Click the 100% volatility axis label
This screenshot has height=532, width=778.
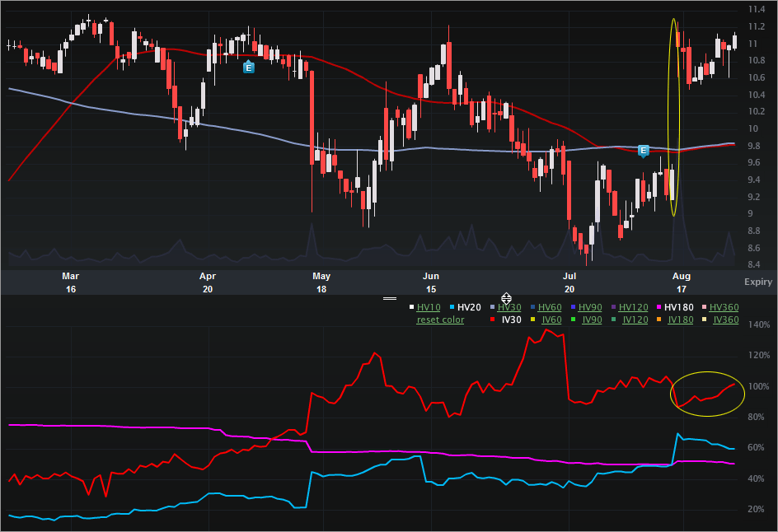759,386
